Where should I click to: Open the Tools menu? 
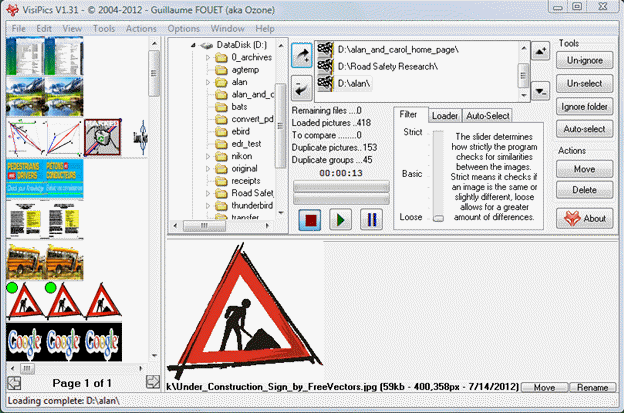point(104,28)
